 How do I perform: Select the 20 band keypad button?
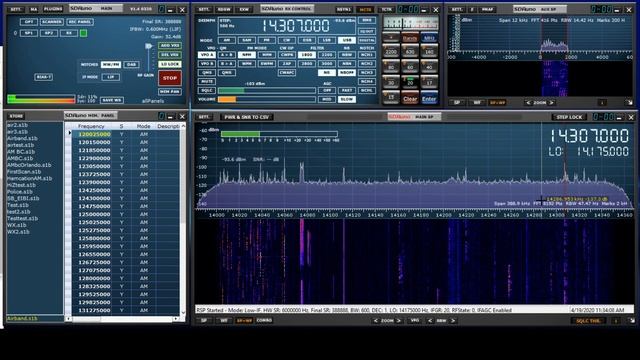tap(410, 82)
